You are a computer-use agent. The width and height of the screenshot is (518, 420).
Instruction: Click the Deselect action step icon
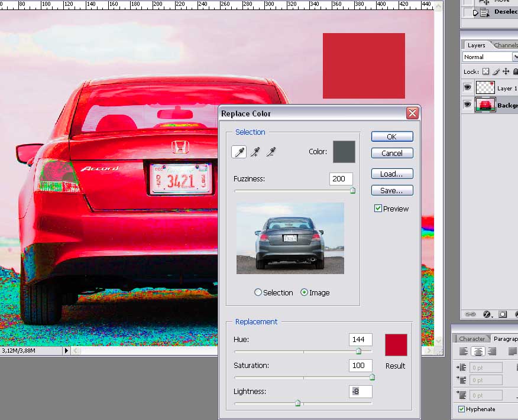coord(485,12)
